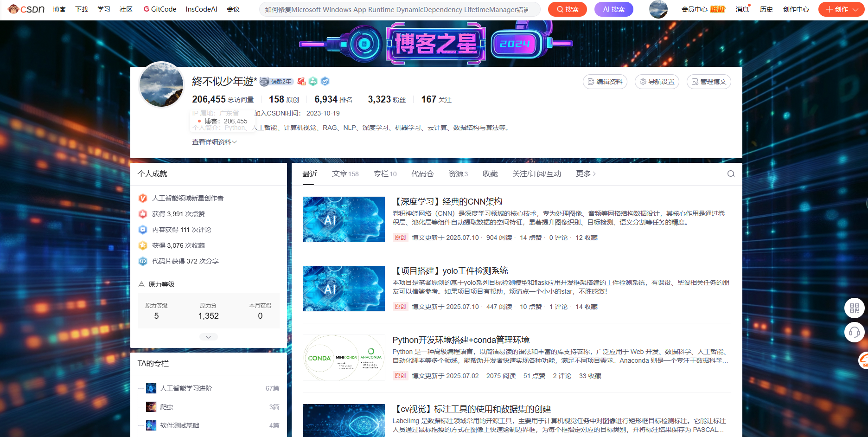Click the 码龄2年 badge

pos(276,82)
